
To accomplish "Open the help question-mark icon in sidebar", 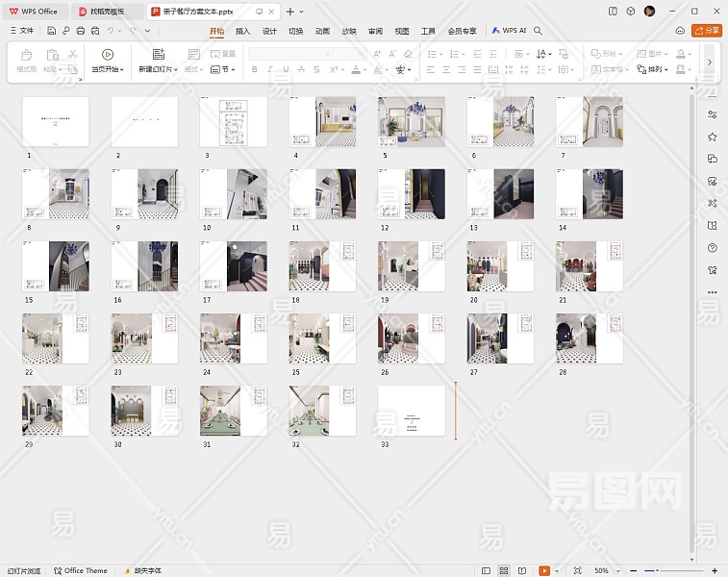I will (712, 247).
